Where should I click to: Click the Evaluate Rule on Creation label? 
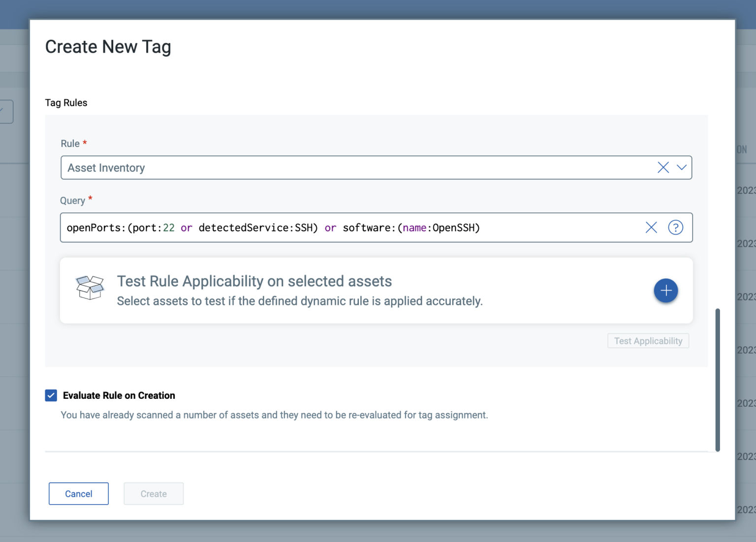click(119, 395)
